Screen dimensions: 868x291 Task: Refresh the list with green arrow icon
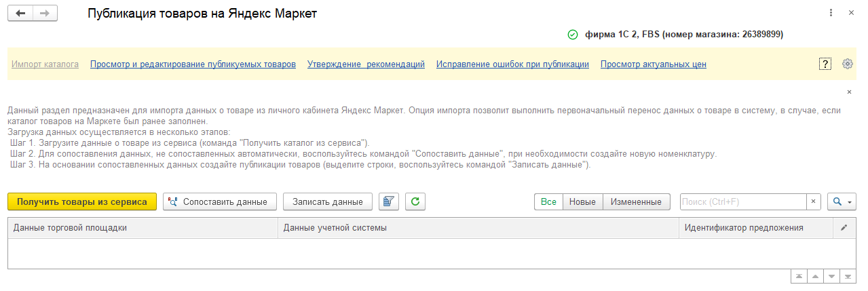[415, 201]
